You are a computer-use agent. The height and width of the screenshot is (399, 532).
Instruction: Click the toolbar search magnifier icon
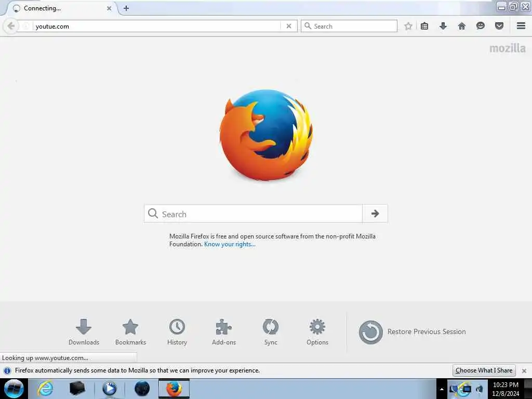308,26
